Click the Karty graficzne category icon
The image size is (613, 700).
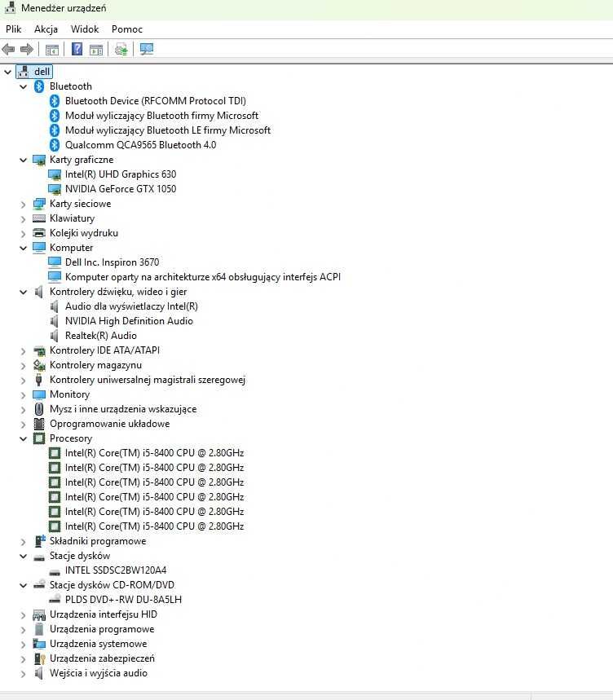click(39, 160)
